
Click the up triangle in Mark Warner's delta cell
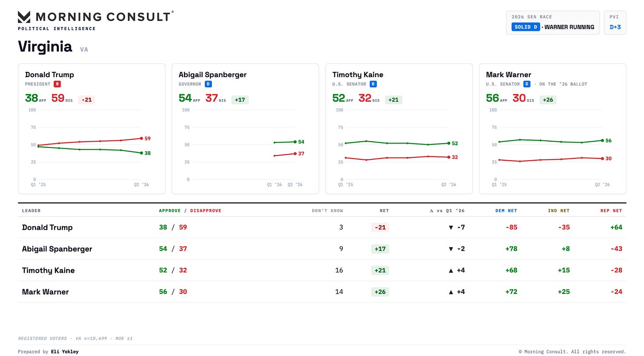[x=451, y=292]
